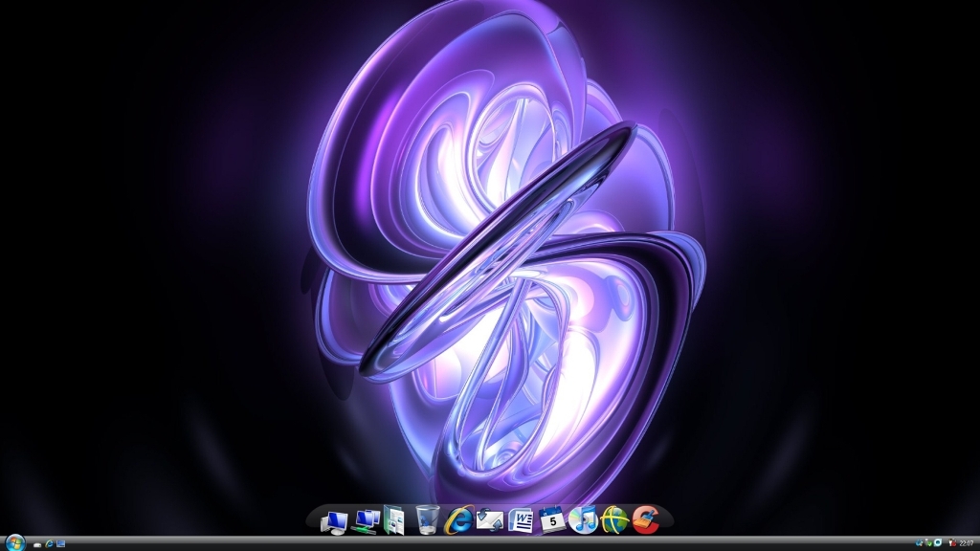Click the red system tray icon beside the clock
This screenshot has width=980, height=551.
[x=952, y=543]
